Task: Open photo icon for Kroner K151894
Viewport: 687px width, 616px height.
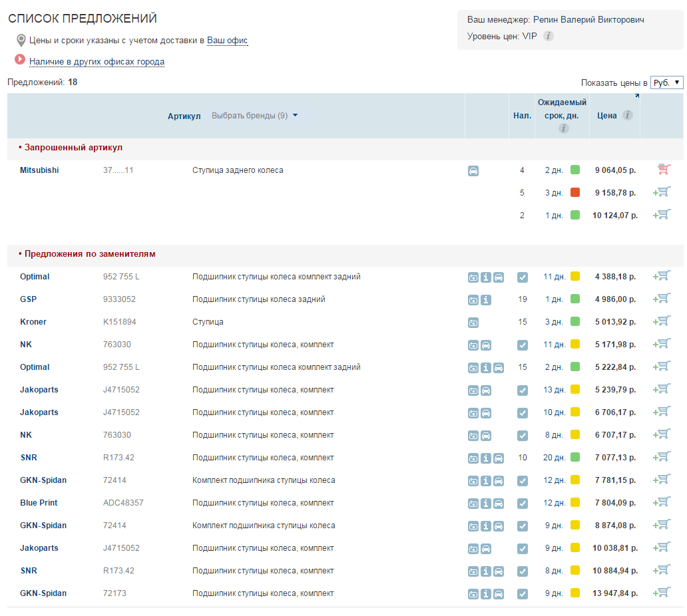Action: (473, 323)
